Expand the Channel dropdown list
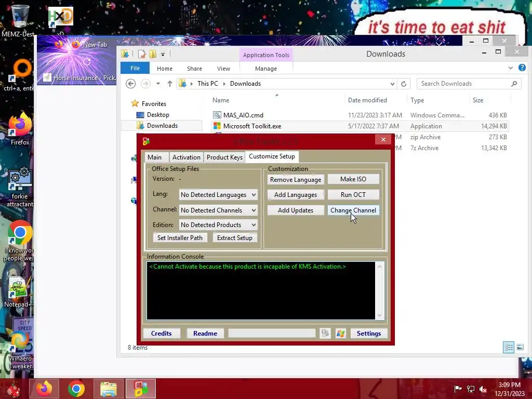532x399 pixels. coord(254,210)
